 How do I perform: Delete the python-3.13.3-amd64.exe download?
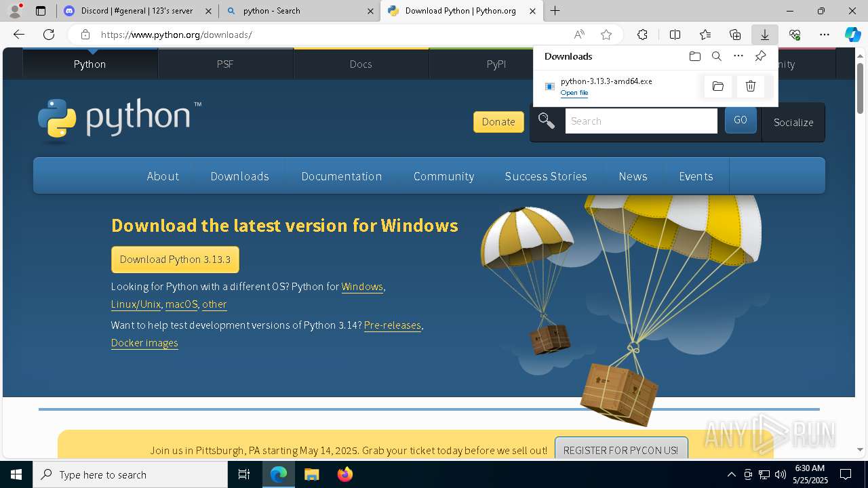tap(751, 86)
